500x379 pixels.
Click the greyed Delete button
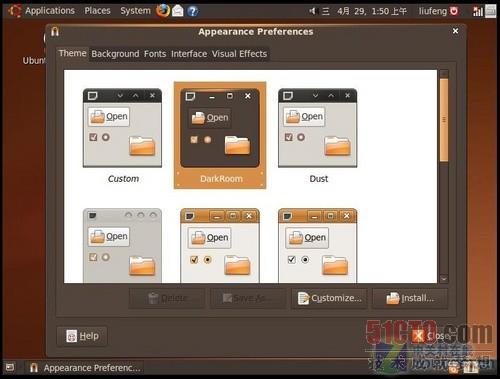coord(167,298)
